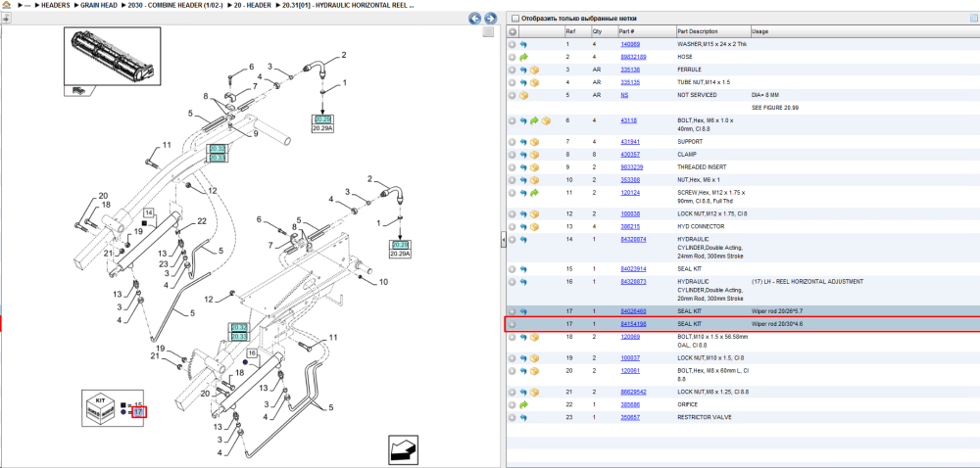Click the top 20.29 figure reference on the diagram
The image size is (980, 468).
321,118
